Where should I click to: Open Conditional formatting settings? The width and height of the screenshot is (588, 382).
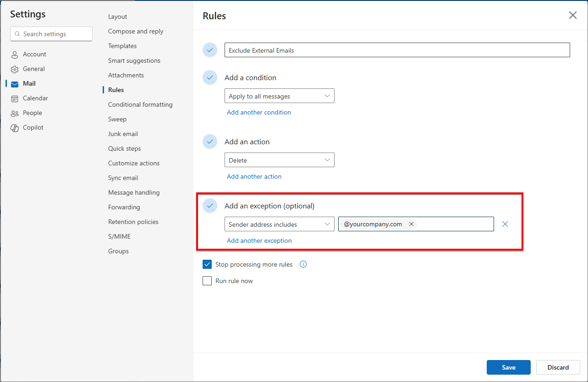[x=140, y=104]
